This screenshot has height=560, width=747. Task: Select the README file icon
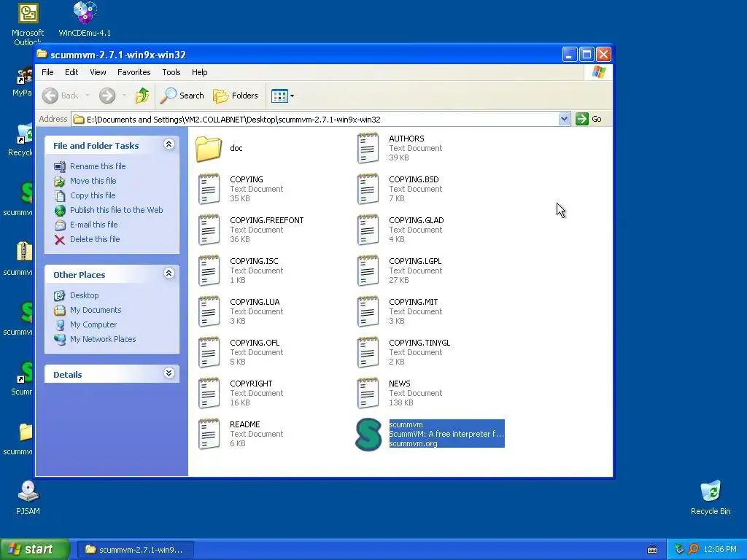pos(209,435)
